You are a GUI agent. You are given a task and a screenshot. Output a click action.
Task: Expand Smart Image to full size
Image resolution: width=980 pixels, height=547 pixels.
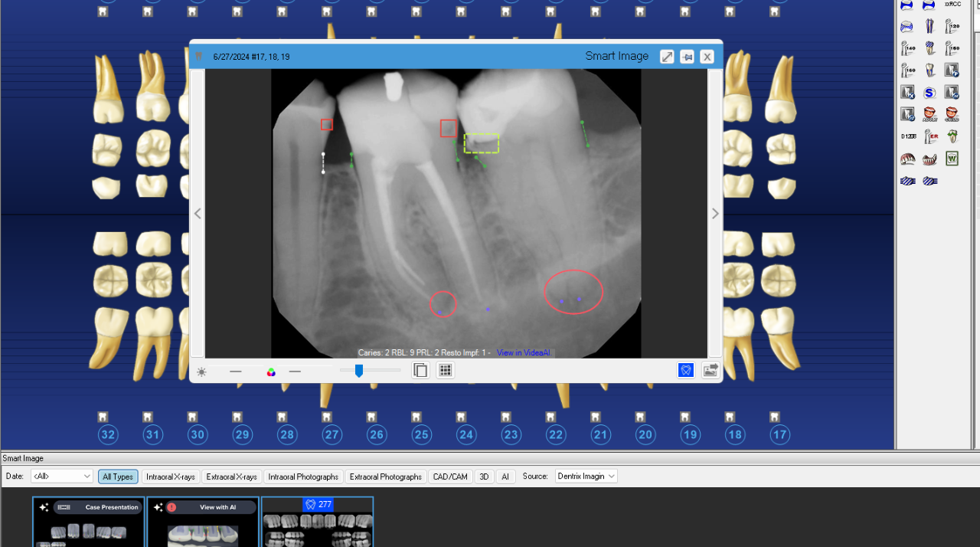(667, 57)
